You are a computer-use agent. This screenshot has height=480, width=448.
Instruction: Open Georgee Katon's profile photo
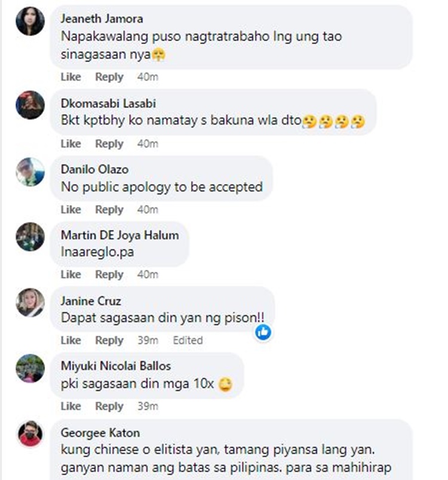(x=30, y=434)
